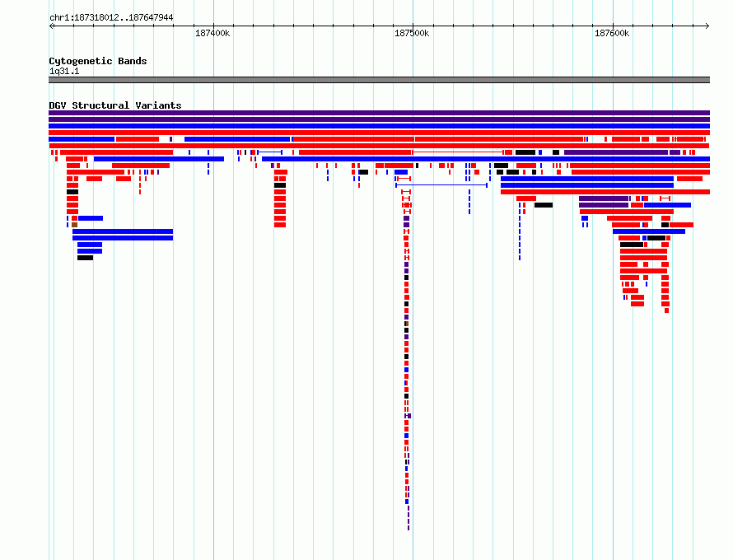Click the thin blue capped variant spanning 187500k
Image resolution: width=733 pixels, height=560 pixels.
coord(441,185)
